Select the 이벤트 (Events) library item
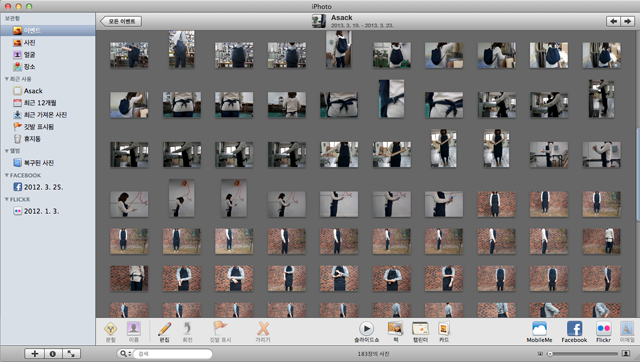Viewport: 640px width, 362px height. point(48,31)
